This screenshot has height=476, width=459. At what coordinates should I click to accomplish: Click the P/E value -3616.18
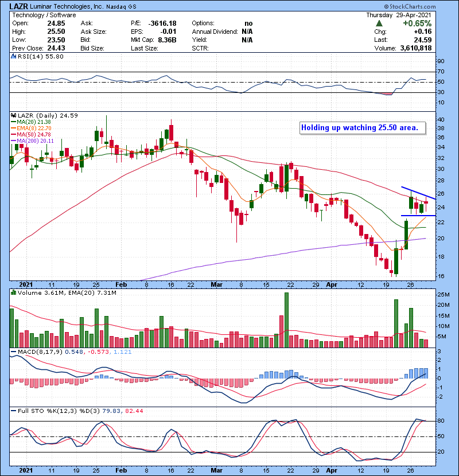pyautogui.click(x=162, y=24)
